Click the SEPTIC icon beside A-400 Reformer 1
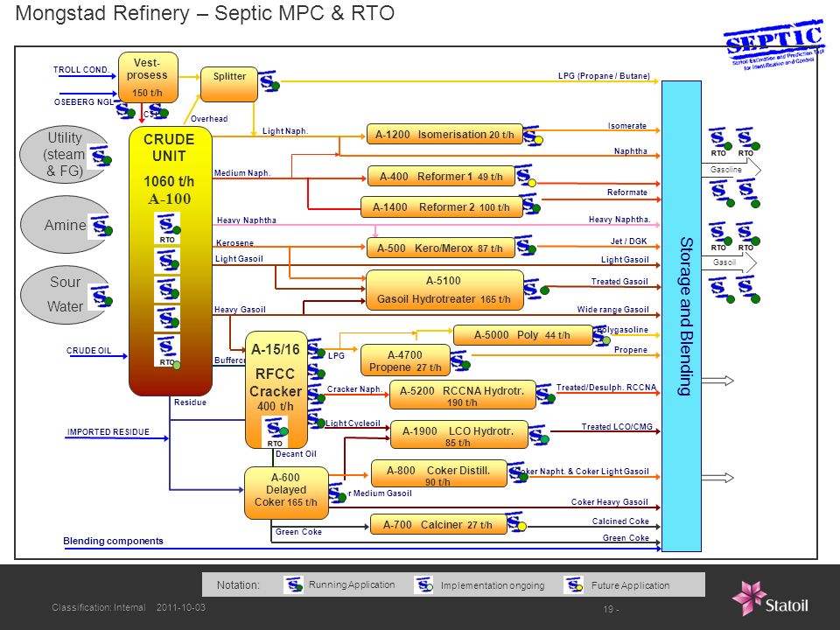The image size is (840, 630). point(526,176)
